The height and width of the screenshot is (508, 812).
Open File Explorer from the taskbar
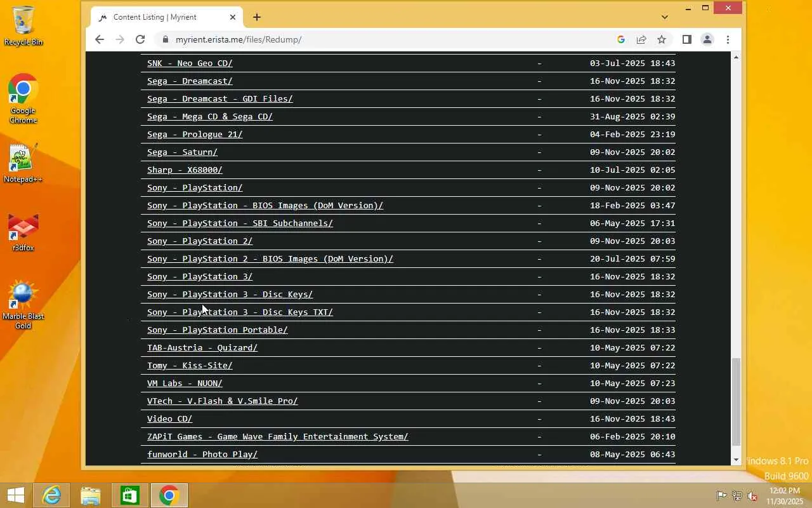pyautogui.click(x=91, y=495)
